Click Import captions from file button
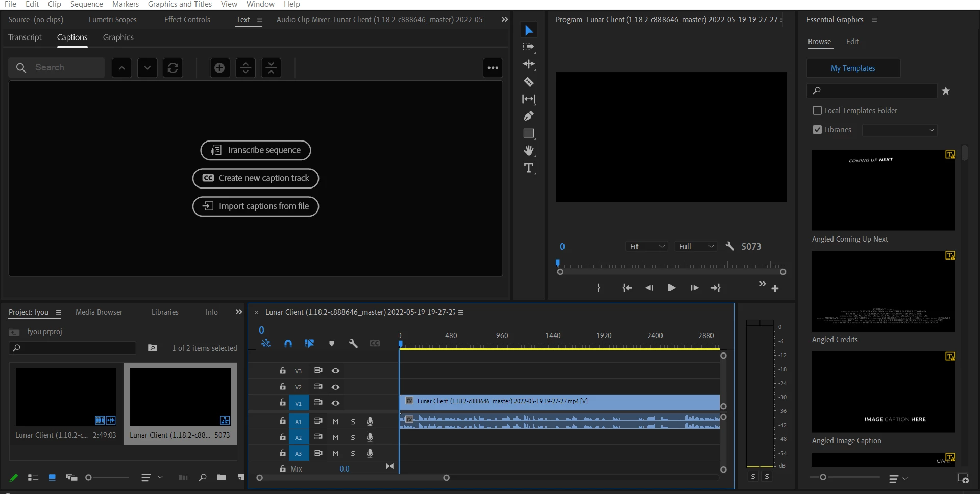This screenshot has width=980, height=494. click(x=256, y=206)
